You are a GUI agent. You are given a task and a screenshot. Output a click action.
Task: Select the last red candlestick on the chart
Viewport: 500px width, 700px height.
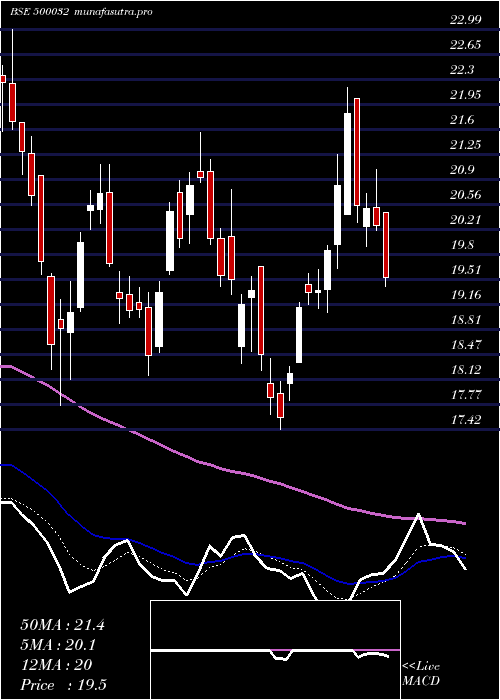(386, 245)
